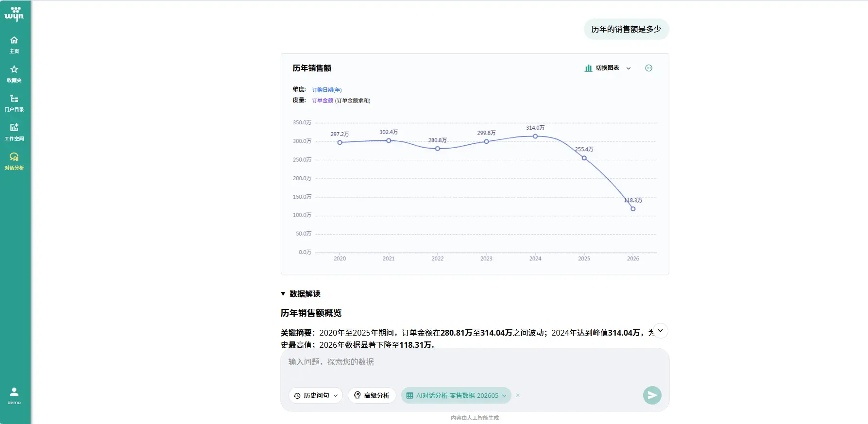Image resolution: width=868 pixels, height=424 pixels.
Task: Collapse the 数据解读 section triangle
Action: click(283, 294)
